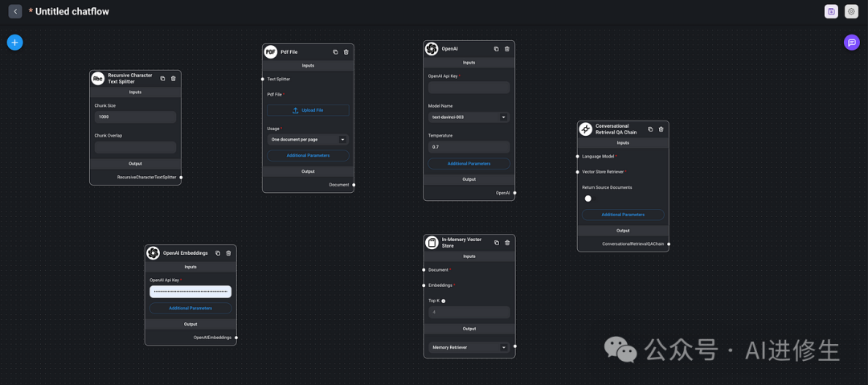This screenshot has width=868, height=385.
Task: Save the chatflow with the disk icon
Action: point(831,11)
